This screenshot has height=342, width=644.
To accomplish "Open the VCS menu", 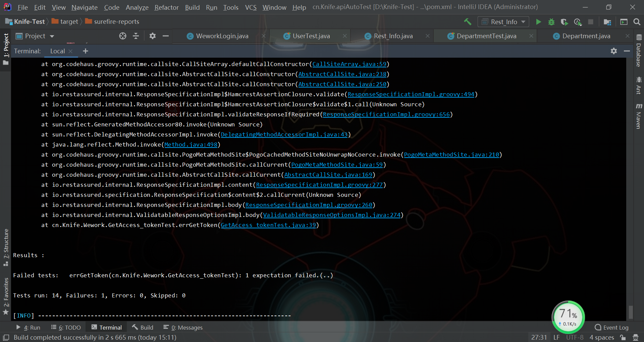I will [251, 7].
